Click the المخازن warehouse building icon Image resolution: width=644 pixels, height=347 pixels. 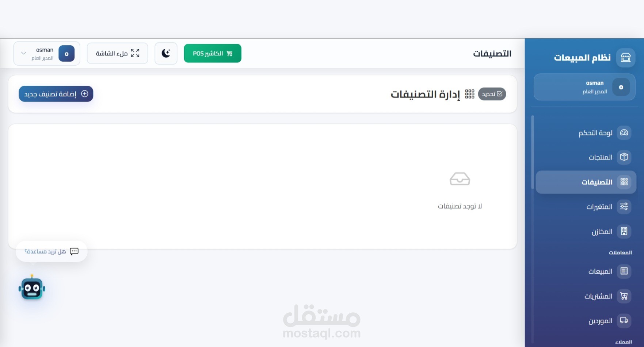click(x=624, y=231)
